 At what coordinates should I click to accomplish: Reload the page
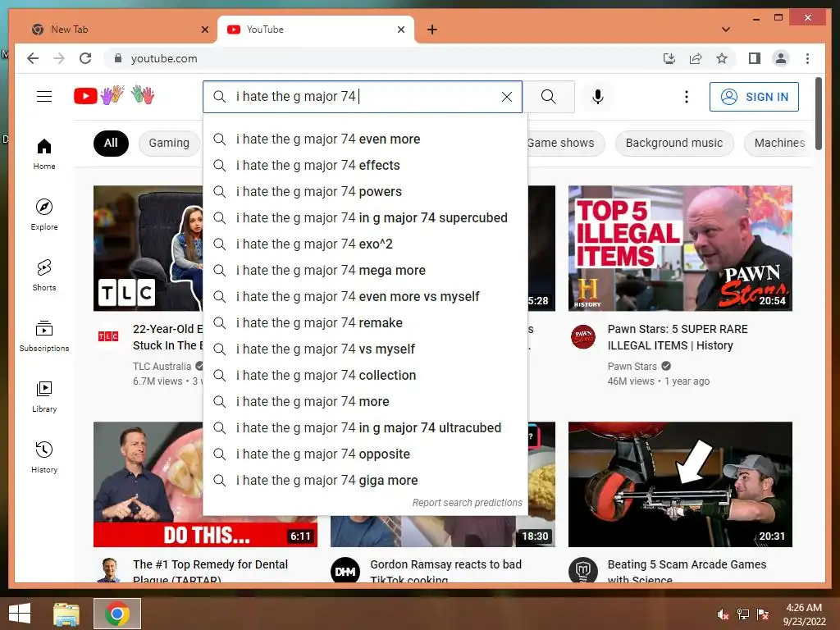click(85, 58)
